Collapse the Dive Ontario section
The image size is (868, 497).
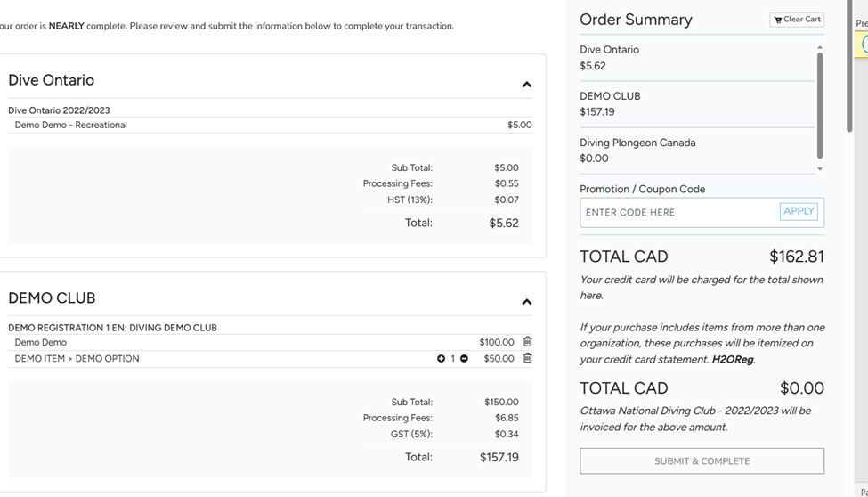coord(526,85)
